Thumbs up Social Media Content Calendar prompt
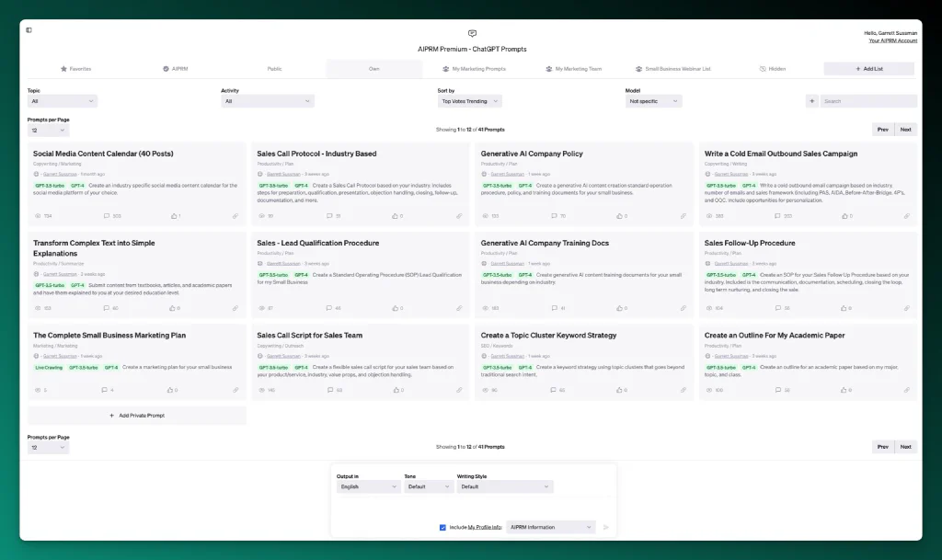 click(x=174, y=216)
